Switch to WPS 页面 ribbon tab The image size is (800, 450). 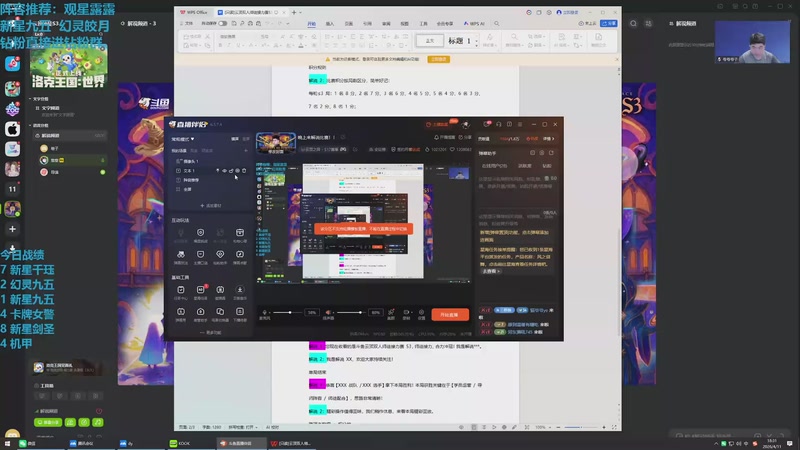point(348,23)
